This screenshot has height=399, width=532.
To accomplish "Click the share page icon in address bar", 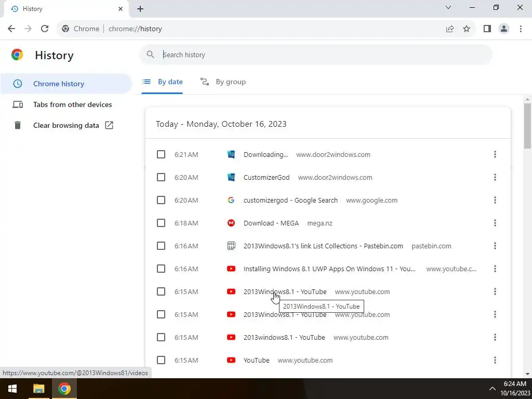I will click(450, 29).
